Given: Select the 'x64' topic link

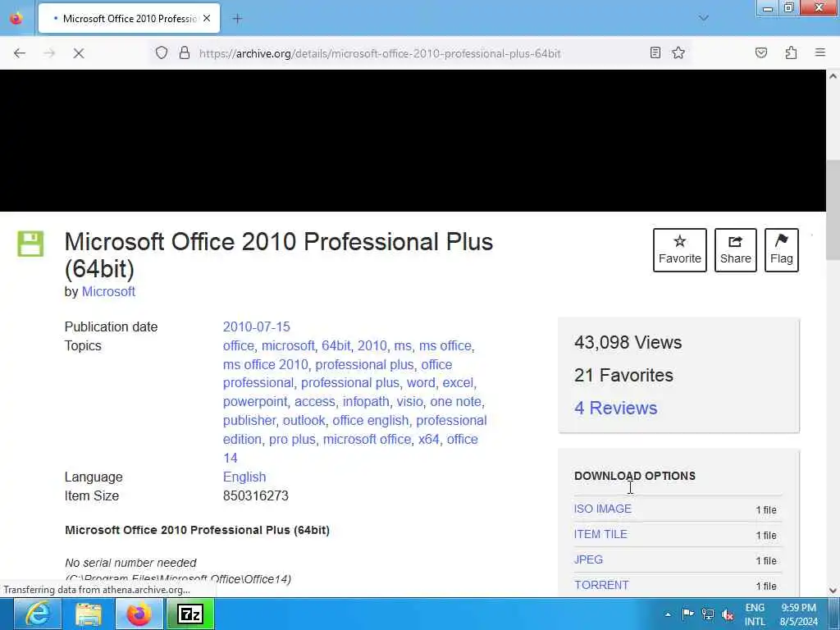Looking at the screenshot, I should (428, 440).
